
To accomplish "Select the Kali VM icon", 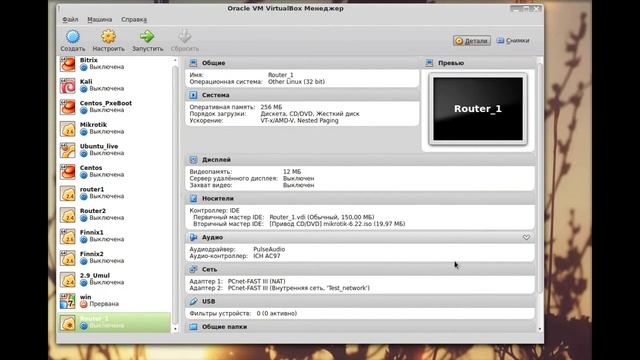I will pos(68,86).
